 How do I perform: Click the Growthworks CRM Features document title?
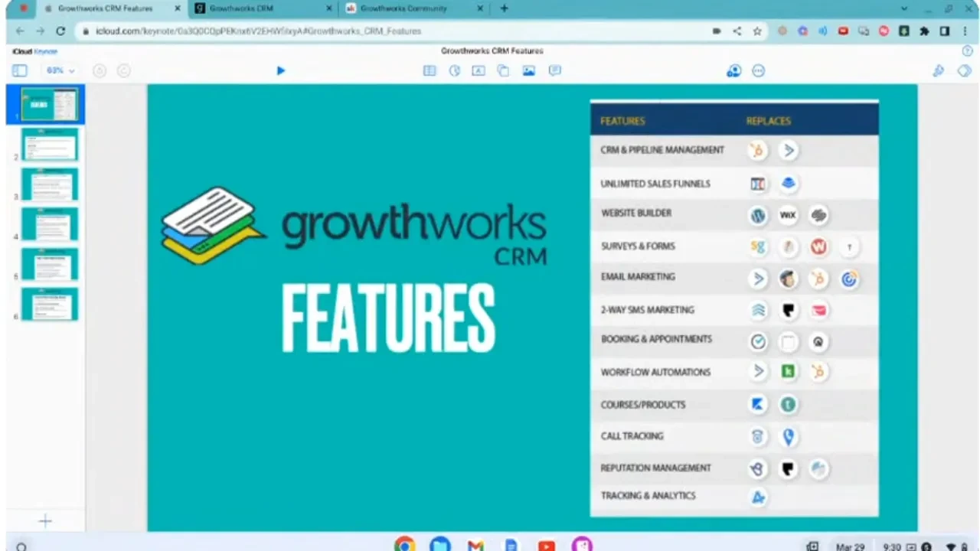pyautogui.click(x=492, y=51)
